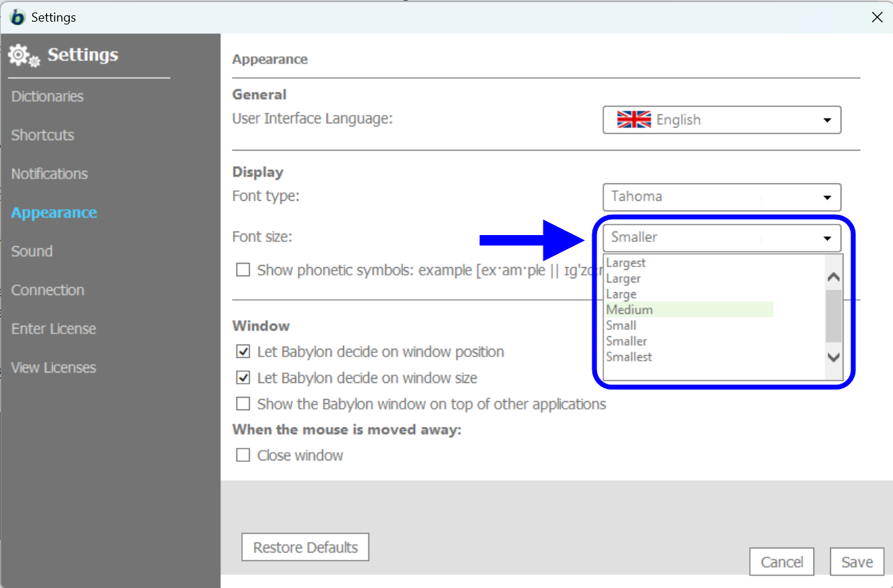Screen dimensions: 893x588
Task: Switch to Sound settings
Action: pos(32,251)
